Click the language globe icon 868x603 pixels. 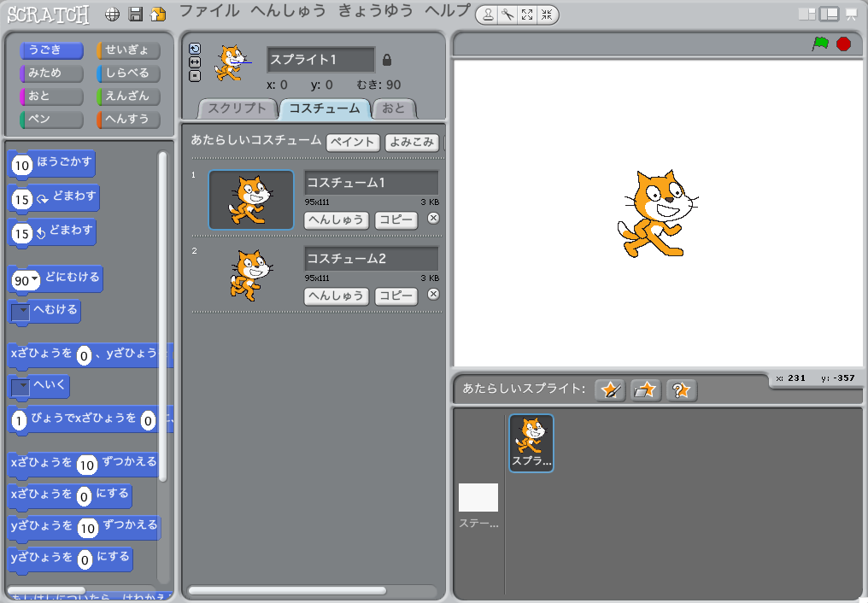[113, 15]
